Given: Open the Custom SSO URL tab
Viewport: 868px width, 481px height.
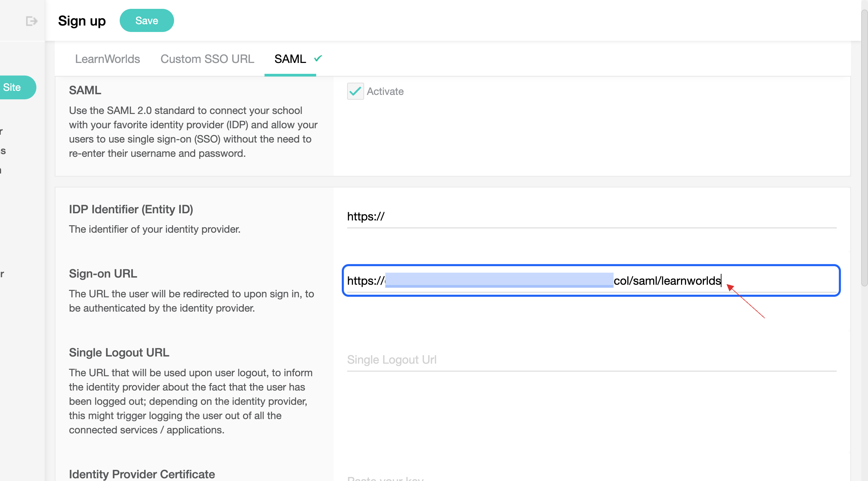Looking at the screenshot, I should coord(207,59).
